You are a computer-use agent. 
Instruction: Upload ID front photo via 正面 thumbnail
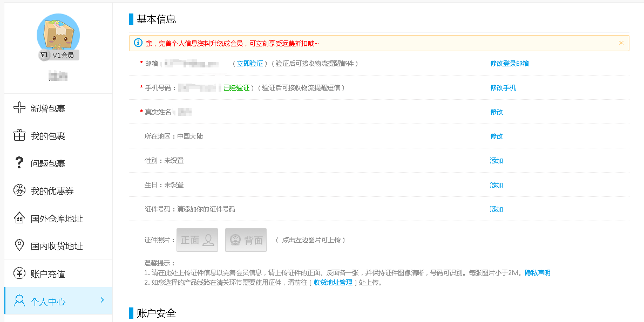198,240
